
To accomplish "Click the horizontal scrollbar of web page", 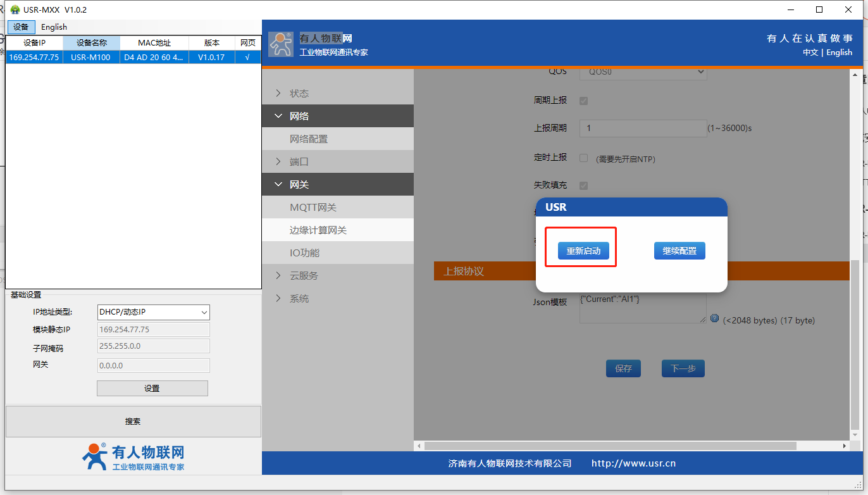I will 610,446.
